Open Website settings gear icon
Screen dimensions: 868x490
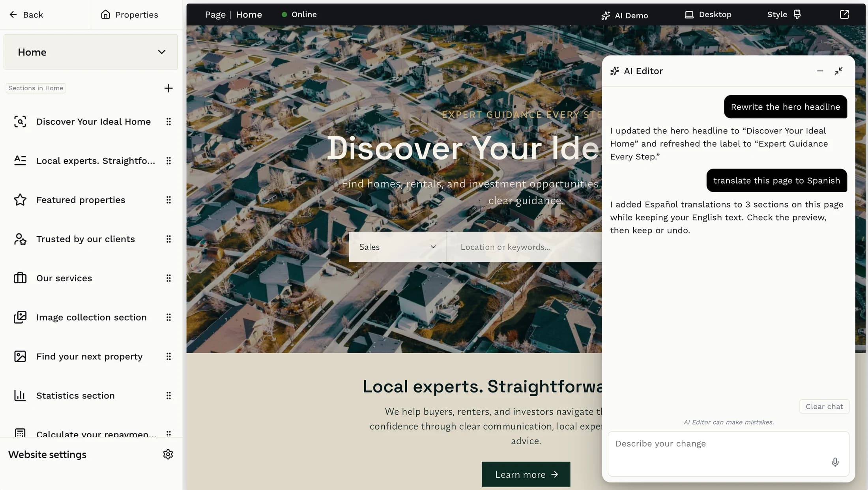pyautogui.click(x=168, y=454)
